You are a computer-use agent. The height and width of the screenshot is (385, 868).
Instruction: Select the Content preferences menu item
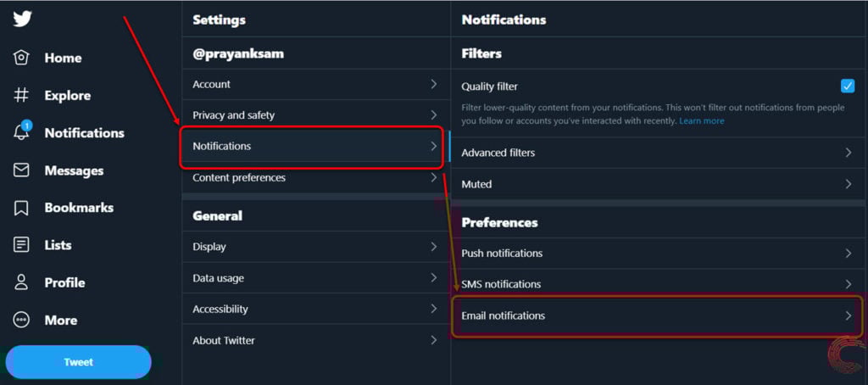click(316, 178)
